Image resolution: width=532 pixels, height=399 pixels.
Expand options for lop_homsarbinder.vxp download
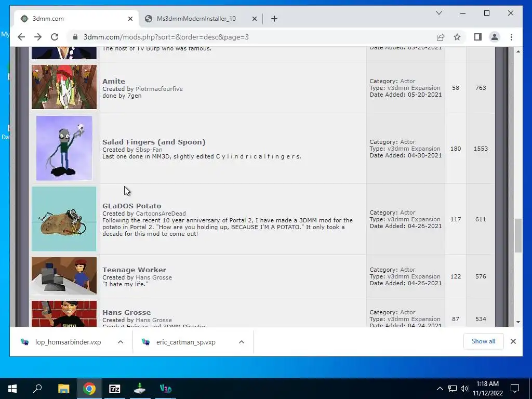pos(121,342)
